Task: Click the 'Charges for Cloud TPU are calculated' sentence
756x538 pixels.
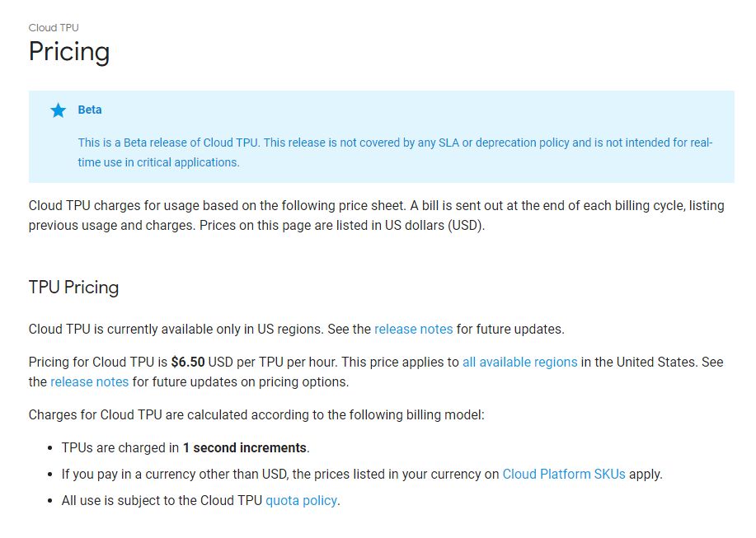Action: pos(256,415)
